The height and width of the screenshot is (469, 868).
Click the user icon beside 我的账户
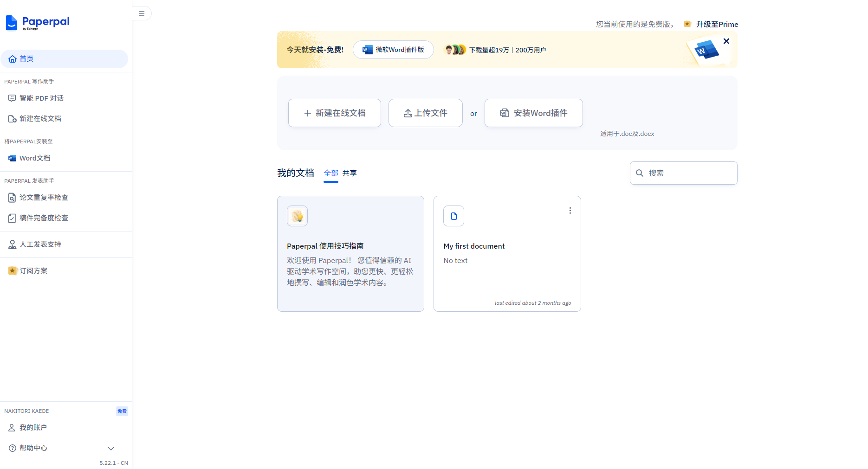[12, 428]
